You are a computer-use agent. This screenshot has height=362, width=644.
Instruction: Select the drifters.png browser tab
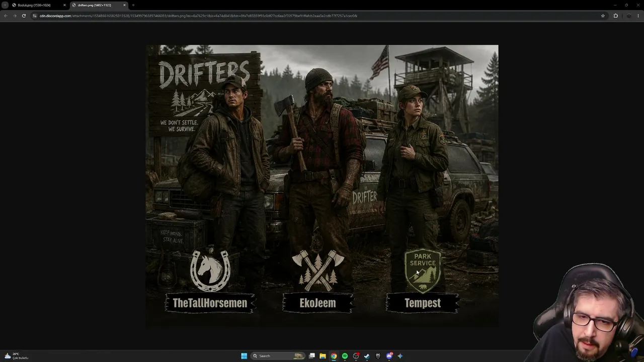pyautogui.click(x=99, y=5)
